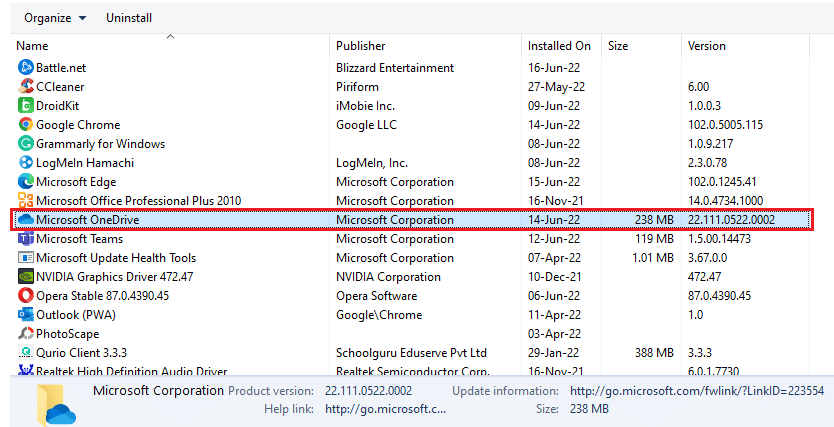834x427 pixels.
Task: Click version 14.0.4734.1000 cell
Action: pos(725,201)
